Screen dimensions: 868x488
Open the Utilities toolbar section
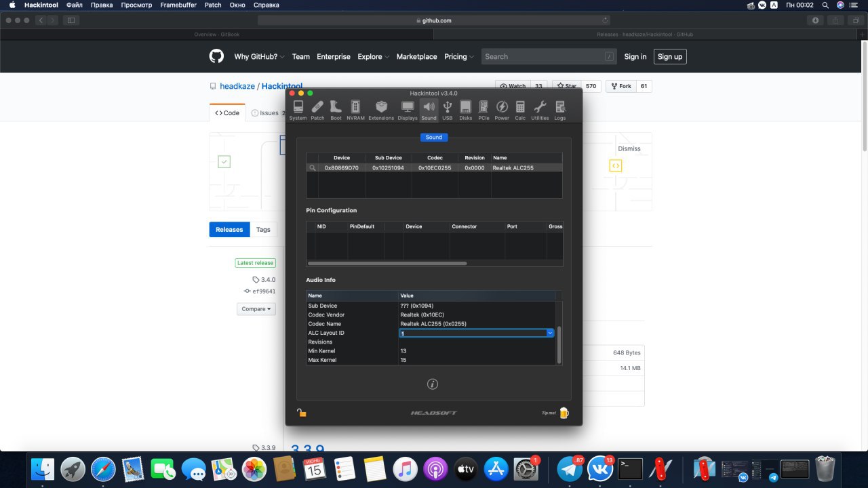[x=540, y=110]
